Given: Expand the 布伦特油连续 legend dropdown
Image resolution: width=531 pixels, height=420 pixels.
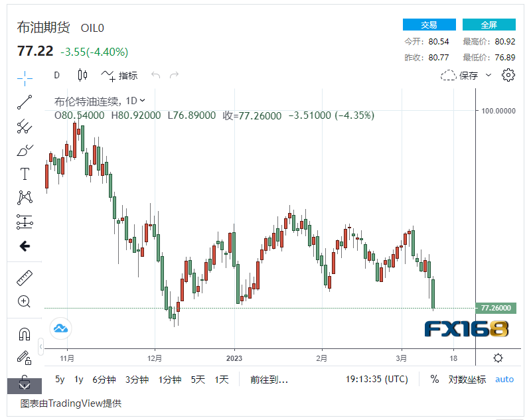Looking at the screenshot, I should pos(143,100).
